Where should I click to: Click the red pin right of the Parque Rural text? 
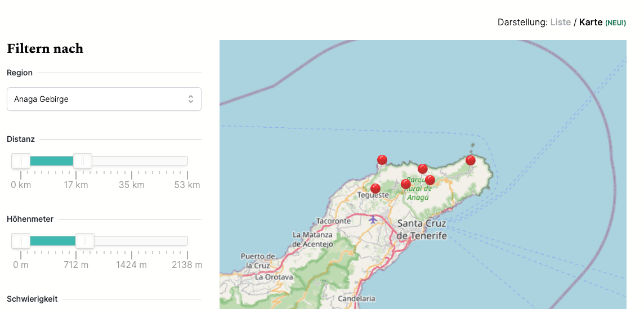pyautogui.click(x=430, y=180)
